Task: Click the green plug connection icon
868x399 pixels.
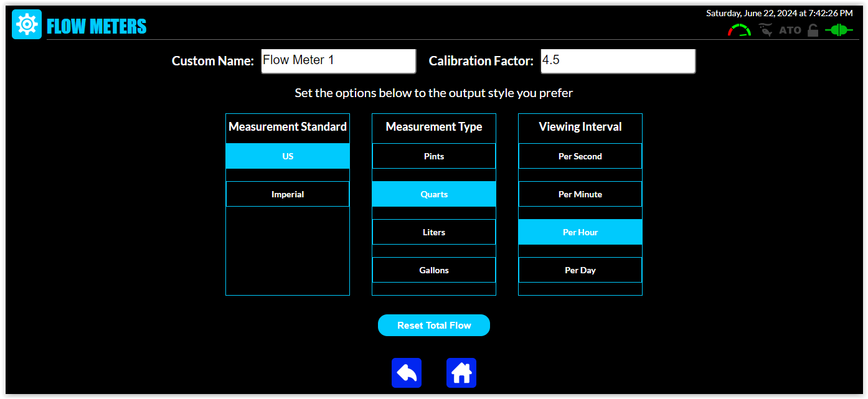Action: point(839,30)
